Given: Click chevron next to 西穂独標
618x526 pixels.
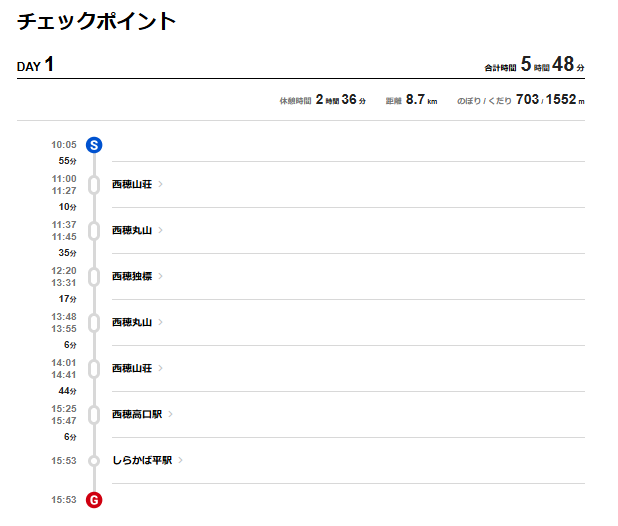Looking at the screenshot, I should point(160,276).
